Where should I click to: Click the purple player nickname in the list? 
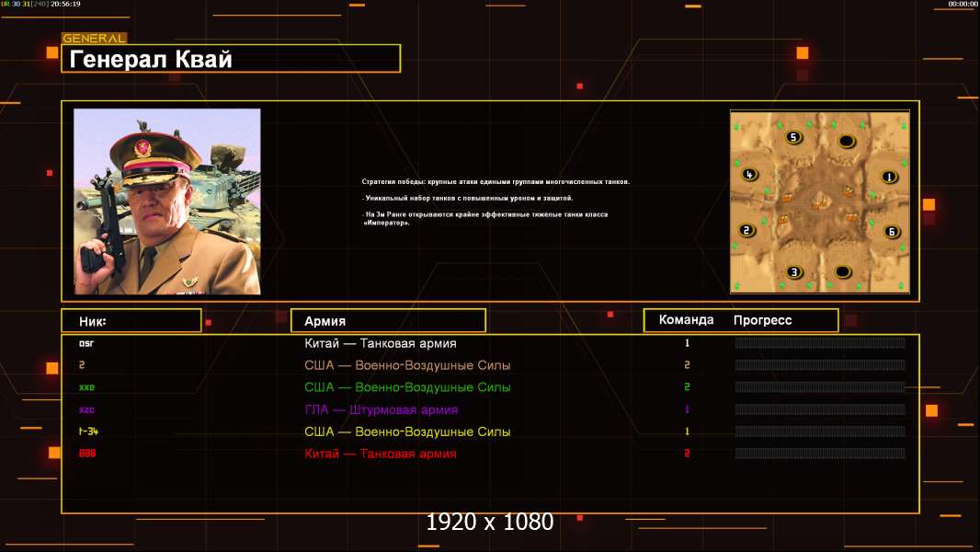86,409
